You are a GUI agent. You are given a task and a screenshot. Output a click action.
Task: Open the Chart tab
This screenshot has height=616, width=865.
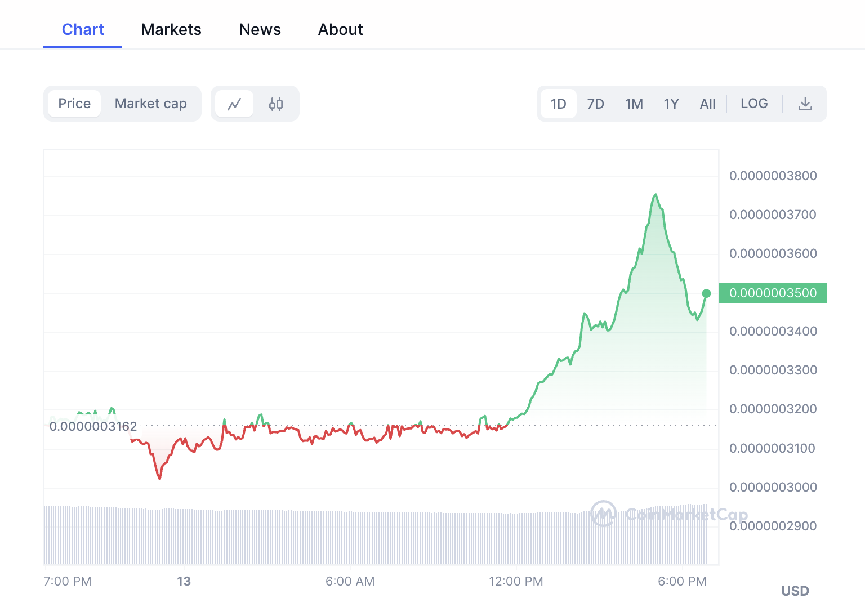coord(83,29)
